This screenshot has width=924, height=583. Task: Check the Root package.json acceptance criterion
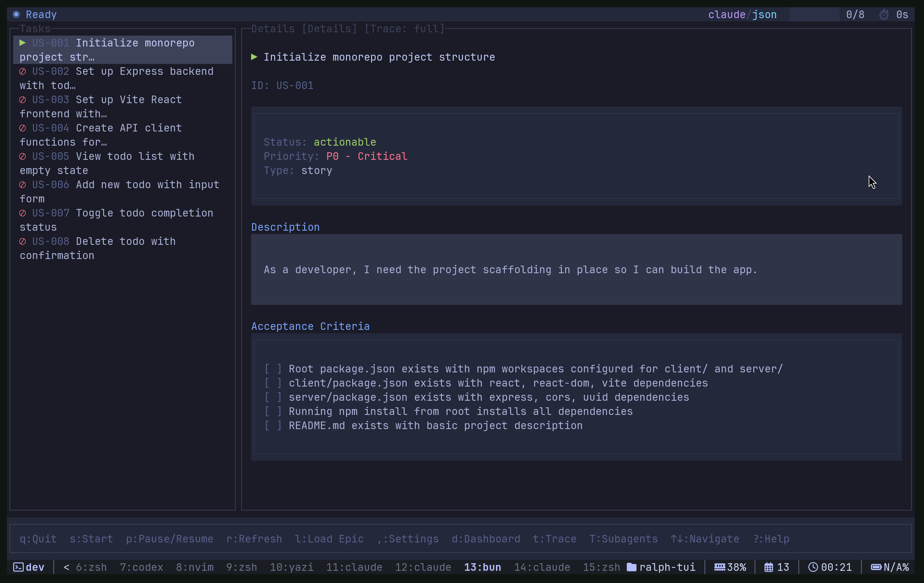[274, 369]
